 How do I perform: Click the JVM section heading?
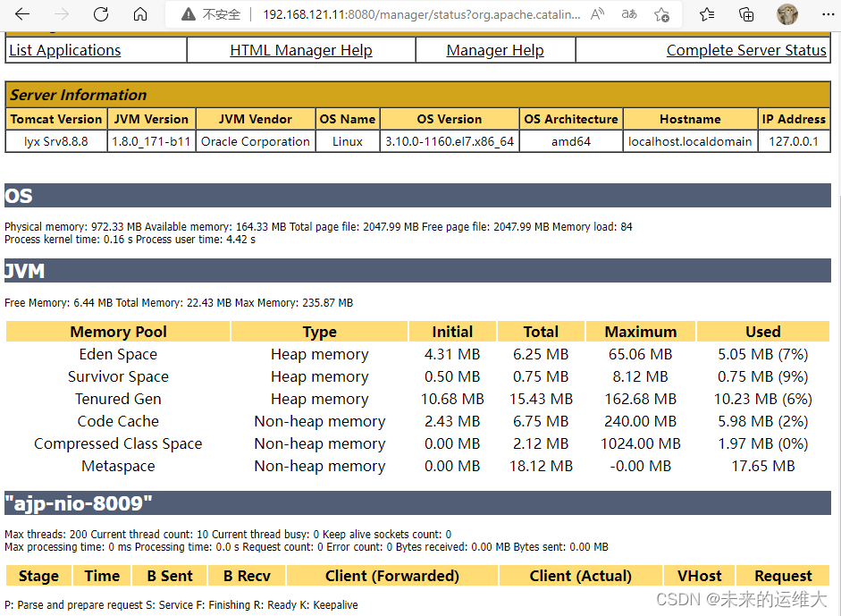[417, 270]
